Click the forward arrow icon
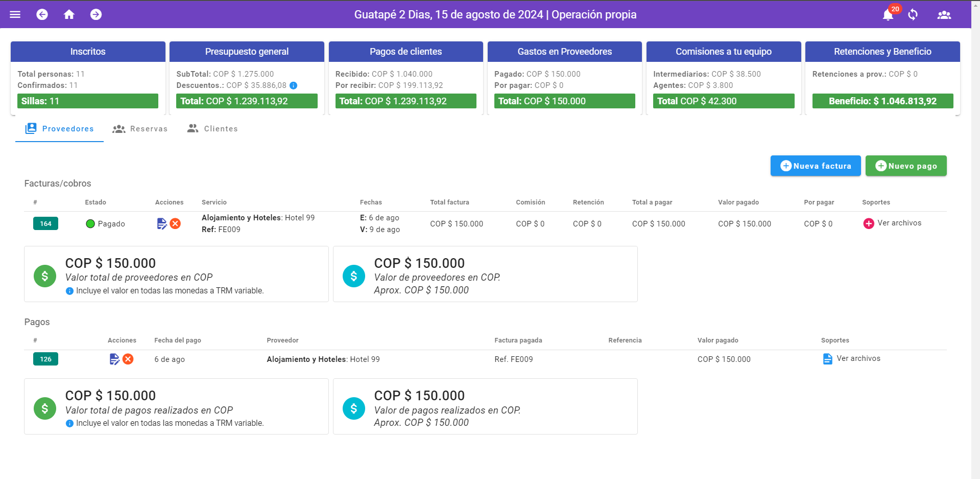The image size is (980, 479). click(96, 14)
